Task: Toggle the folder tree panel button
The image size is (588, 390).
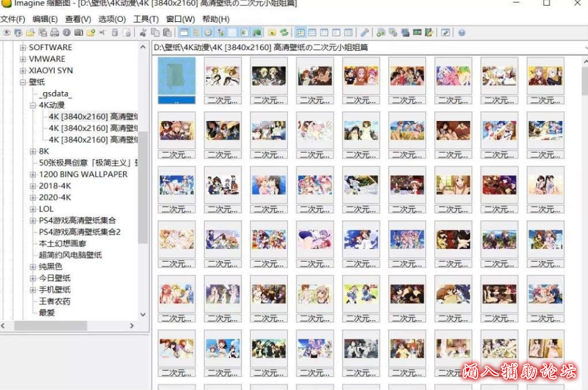Action: tap(196, 33)
